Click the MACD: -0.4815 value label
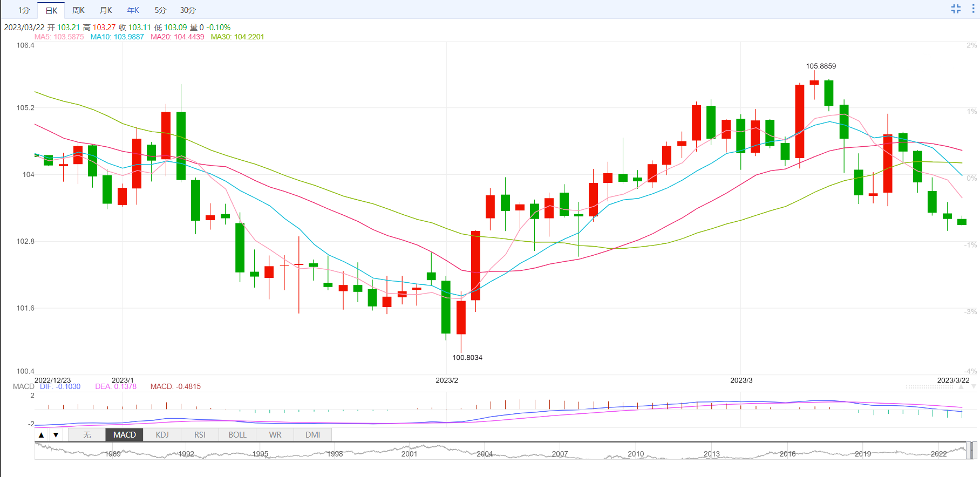Screen dimensions: 980x477 pyautogui.click(x=175, y=386)
